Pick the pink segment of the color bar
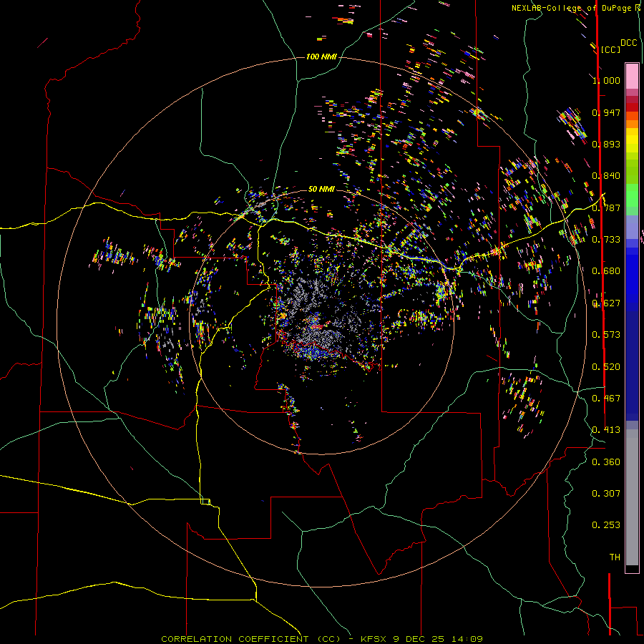The width and height of the screenshot is (644, 644). (632, 77)
